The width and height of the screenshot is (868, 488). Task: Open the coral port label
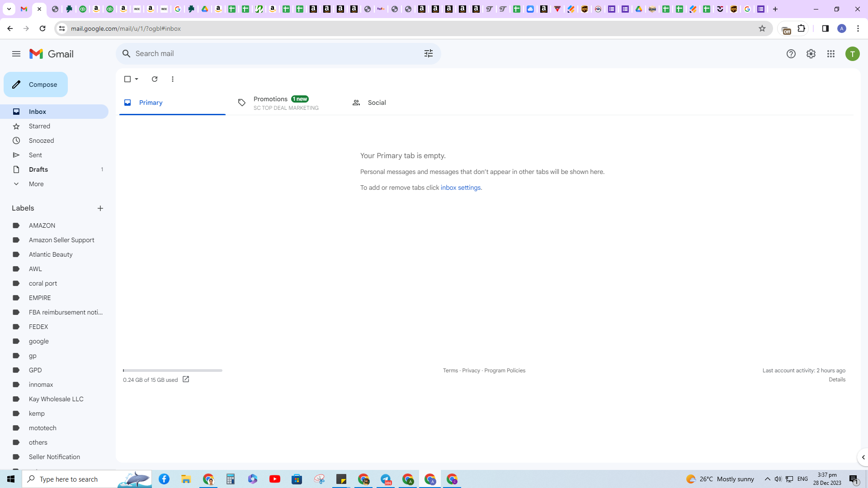pyautogui.click(x=54, y=283)
